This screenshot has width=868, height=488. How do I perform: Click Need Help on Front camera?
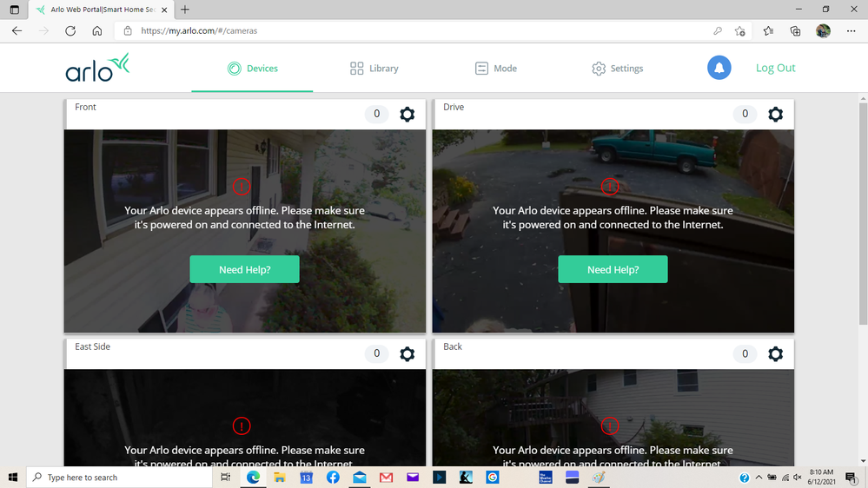(245, 269)
